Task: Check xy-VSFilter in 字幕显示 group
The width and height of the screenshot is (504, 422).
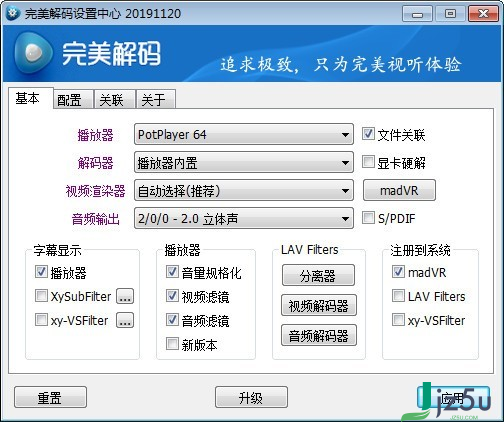Action: [x=41, y=320]
